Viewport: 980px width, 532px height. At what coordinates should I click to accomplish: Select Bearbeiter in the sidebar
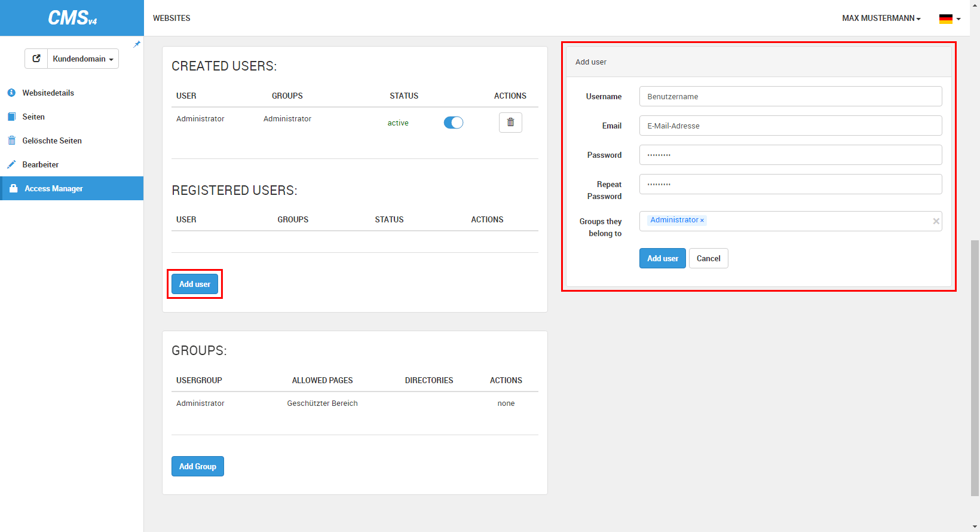point(40,164)
